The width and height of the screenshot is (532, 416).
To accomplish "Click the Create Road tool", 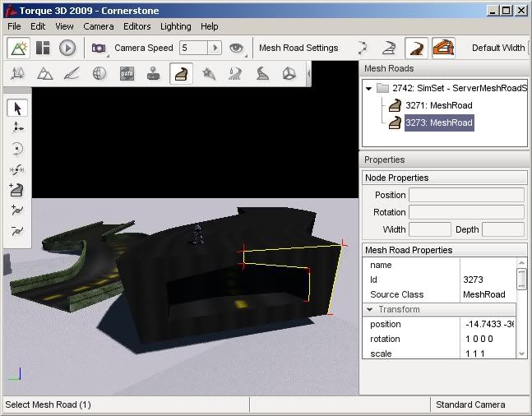I will click(x=18, y=190).
